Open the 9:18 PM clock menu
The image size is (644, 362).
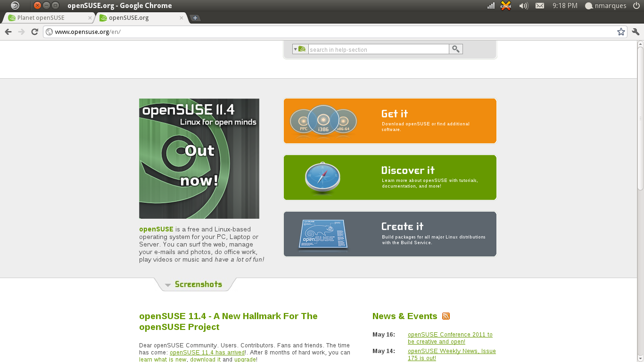(x=565, y=6)
